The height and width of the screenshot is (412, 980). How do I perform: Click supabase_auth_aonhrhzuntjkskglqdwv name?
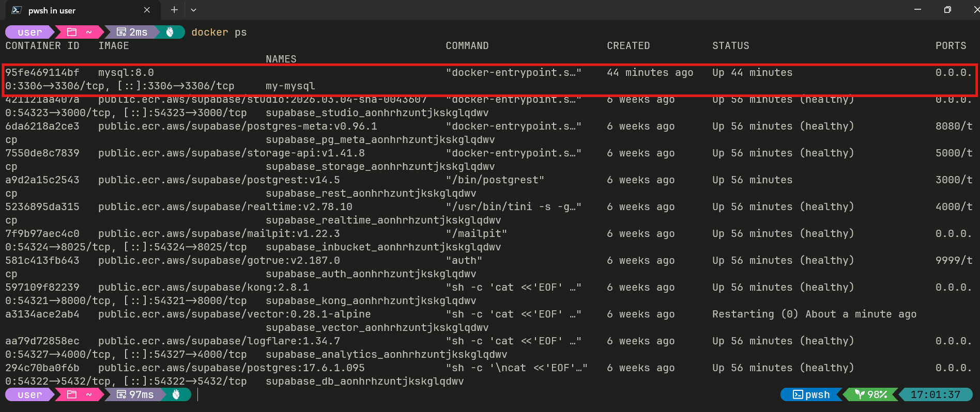tap(371, 274)
